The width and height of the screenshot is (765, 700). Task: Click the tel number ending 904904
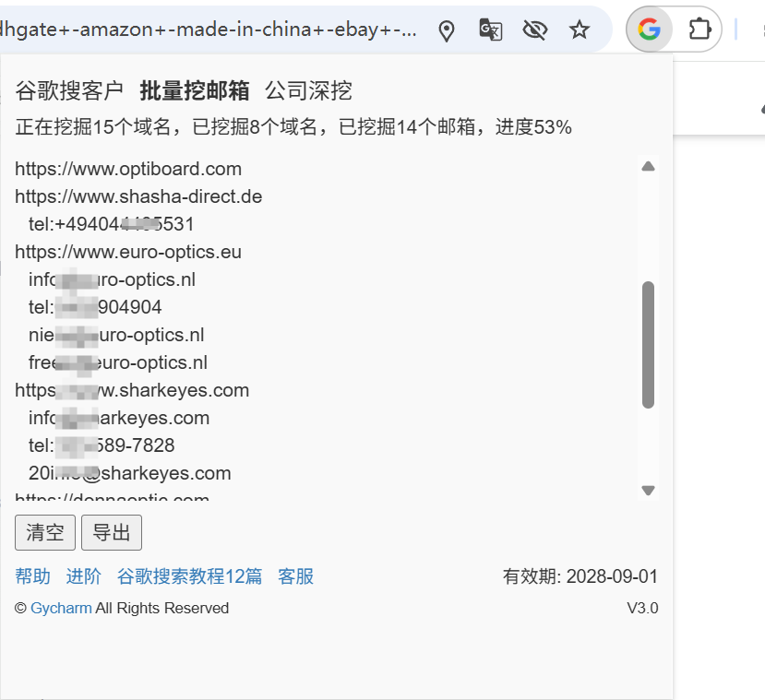(95, 307)
